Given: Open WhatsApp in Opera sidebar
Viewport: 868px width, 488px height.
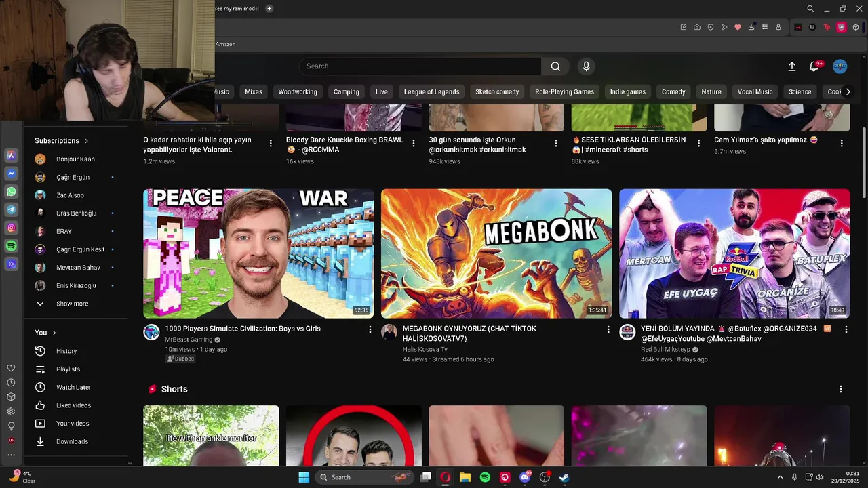Looking at the screenshot, I should click(11, 192).
